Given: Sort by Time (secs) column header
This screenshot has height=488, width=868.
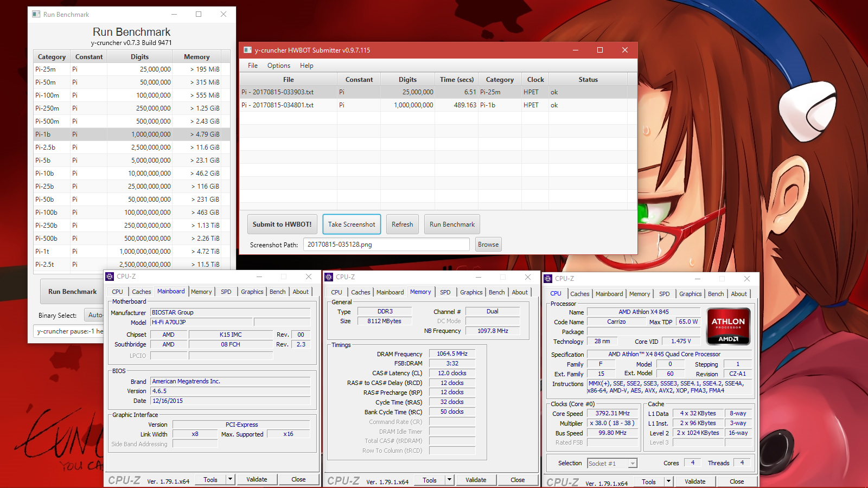Looking at the screenshot, I should point(457,80).
